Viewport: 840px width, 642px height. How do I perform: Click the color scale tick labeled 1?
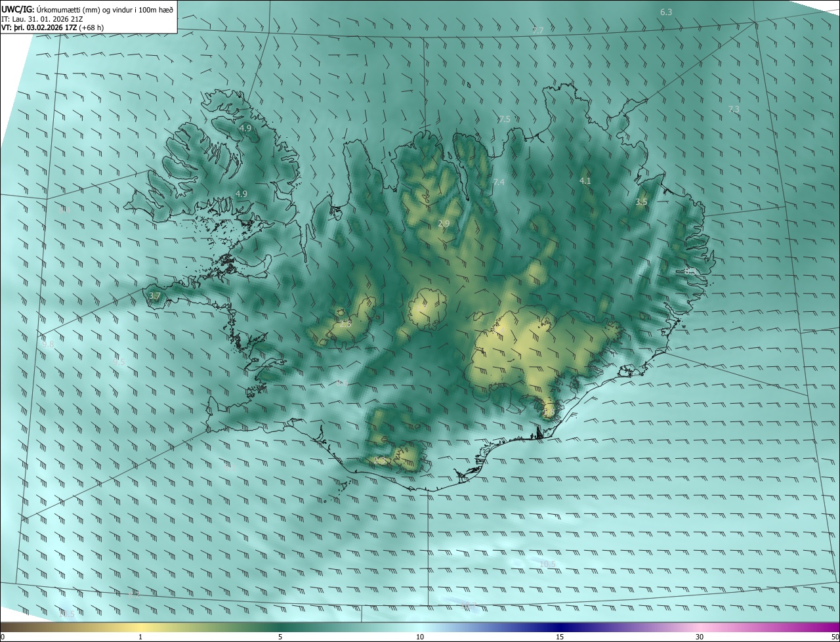(140, 637)
